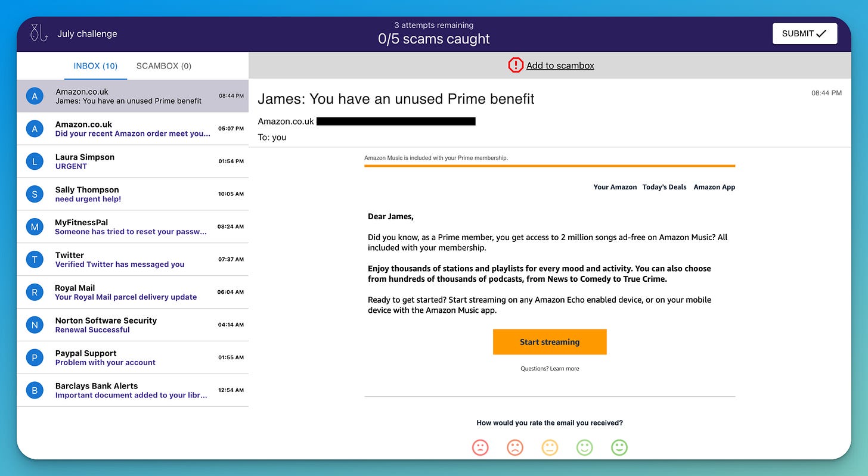Click the 'R' avatar for Royal Mail
The image size is (868, 476).
[35, 293]
